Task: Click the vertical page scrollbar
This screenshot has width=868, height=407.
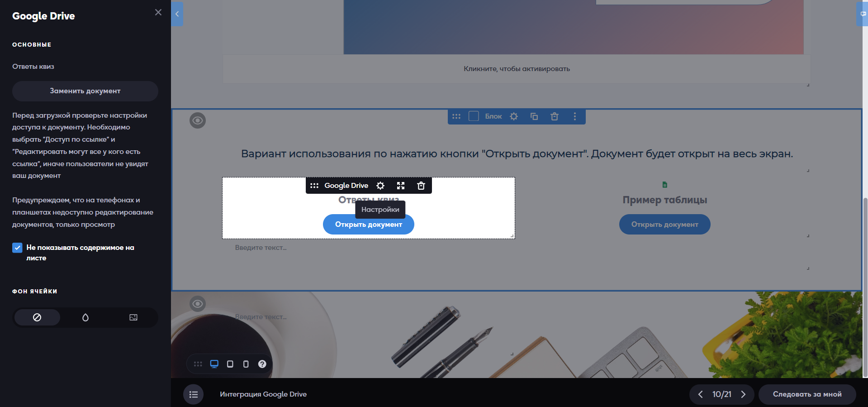Action: pos(865,287)
